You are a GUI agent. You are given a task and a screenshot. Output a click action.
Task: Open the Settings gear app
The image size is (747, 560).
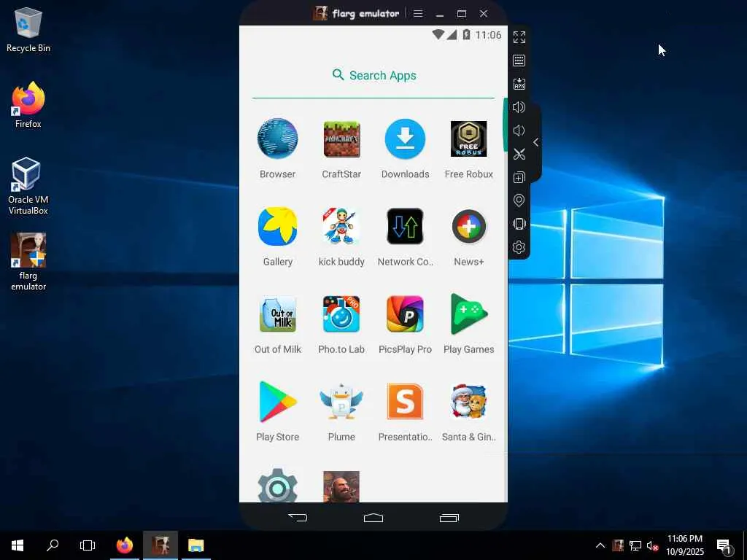click(x=278, y=486)
